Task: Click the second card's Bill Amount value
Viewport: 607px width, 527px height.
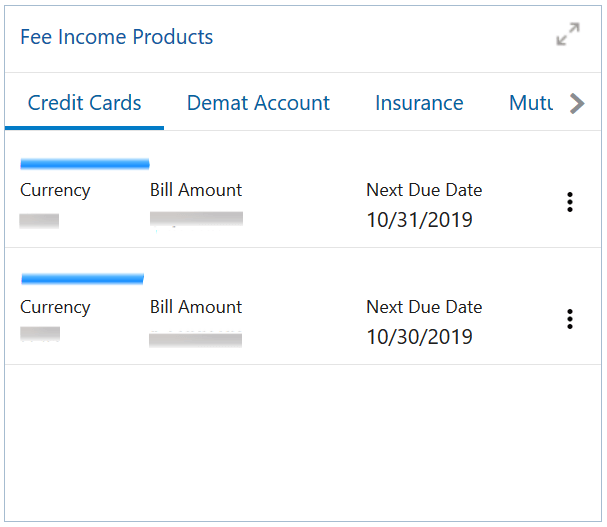Action: point(195,340)
